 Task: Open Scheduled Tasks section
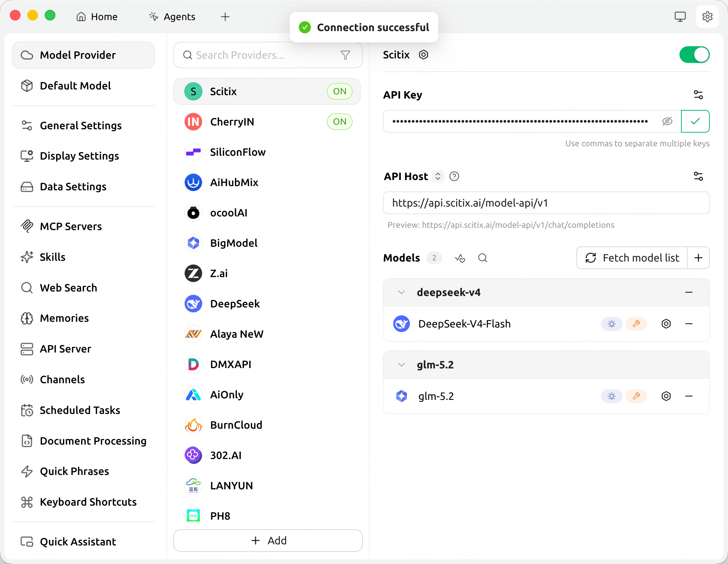(83, 410)
